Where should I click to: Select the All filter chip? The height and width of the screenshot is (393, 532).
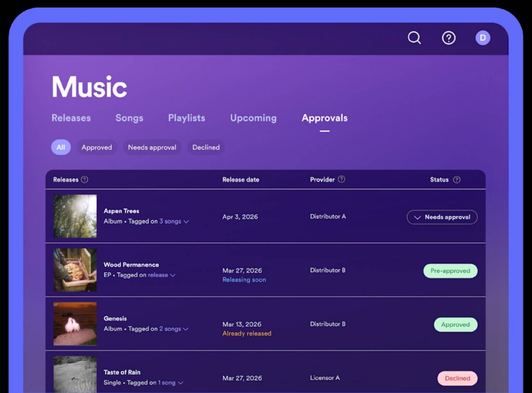(x=61, y=148)
